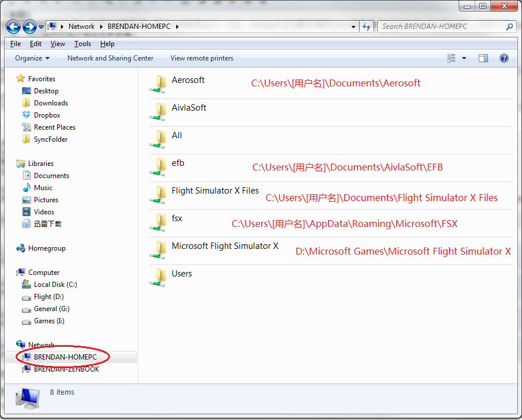Open the View menu
Screen dimensions: 522x420
(58, 44)
